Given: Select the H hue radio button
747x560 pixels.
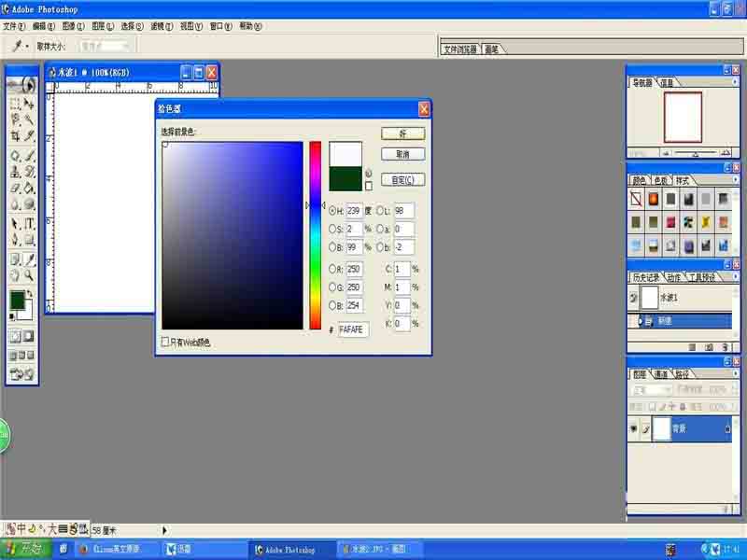Looking at the screenshot, I should tap(332, 211).
